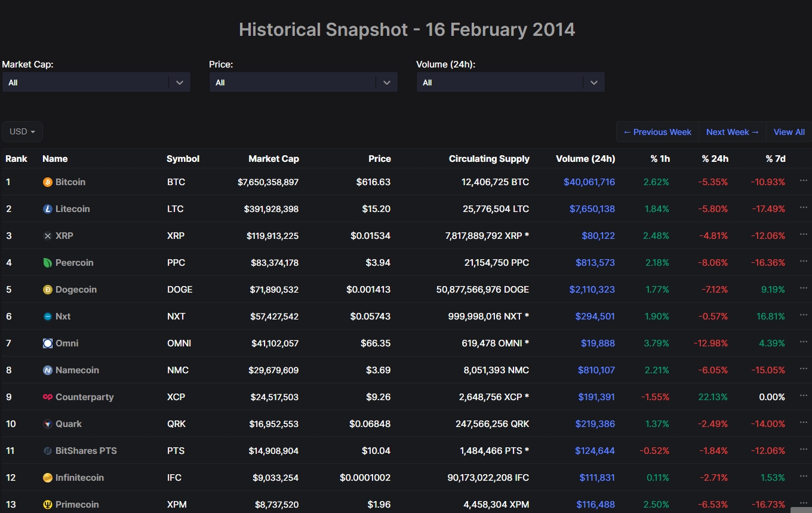Open the Market Cap filter dropdown
Screen dimensions: 812x513
(96, 82)
